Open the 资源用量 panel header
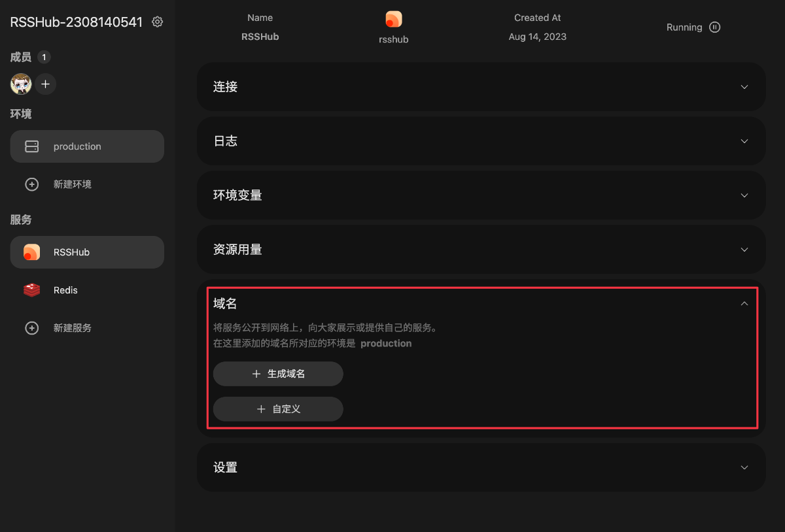This screenshot has width=785, height=532. (x=481, y=250)
